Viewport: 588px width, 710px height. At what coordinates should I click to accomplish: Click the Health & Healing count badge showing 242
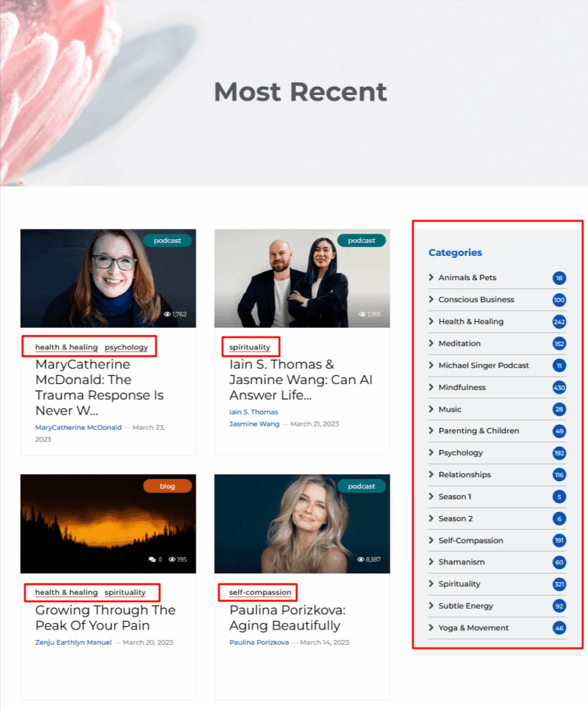pyautogui.click(x=559, y=322)
